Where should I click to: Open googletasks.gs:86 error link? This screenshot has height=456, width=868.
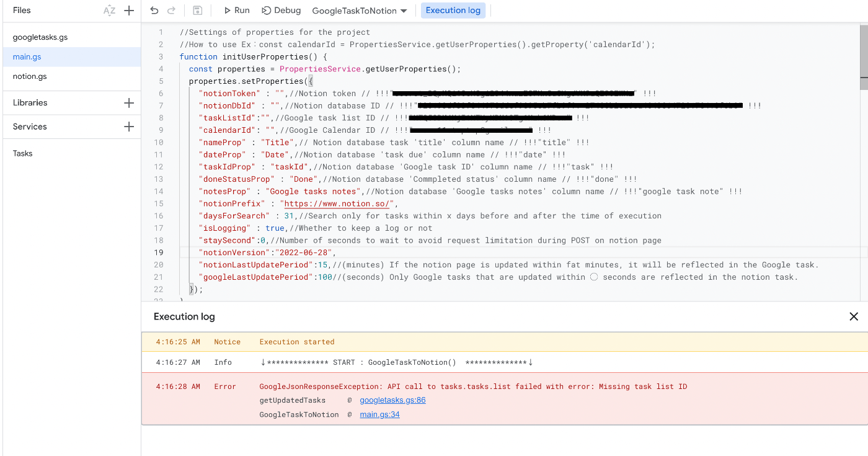tap(392, 400)
